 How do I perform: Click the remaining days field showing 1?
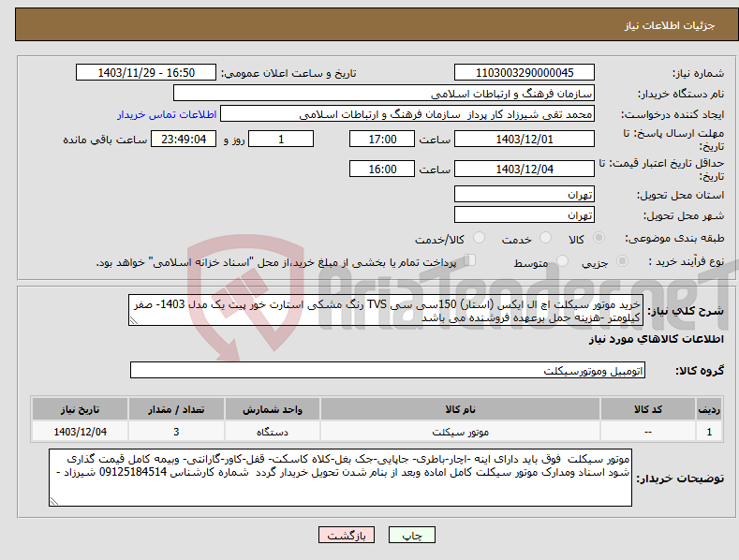pyautogui.click(x=281, y=139)
